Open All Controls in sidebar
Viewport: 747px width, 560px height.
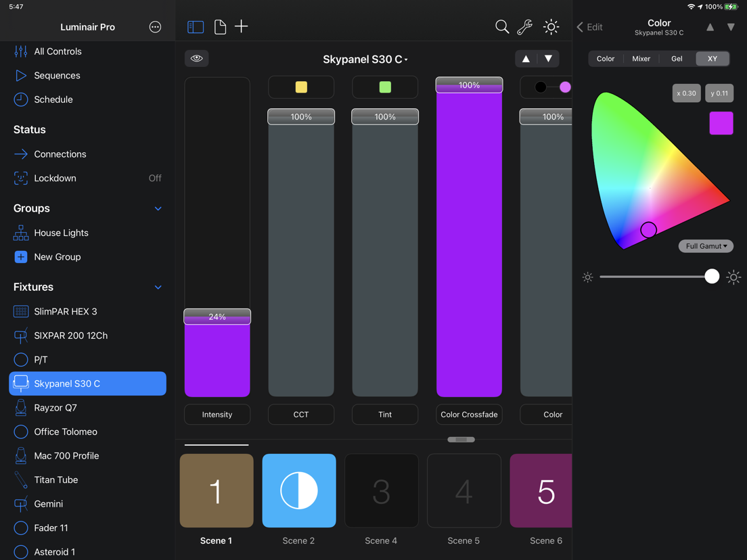tap(88, 51)
